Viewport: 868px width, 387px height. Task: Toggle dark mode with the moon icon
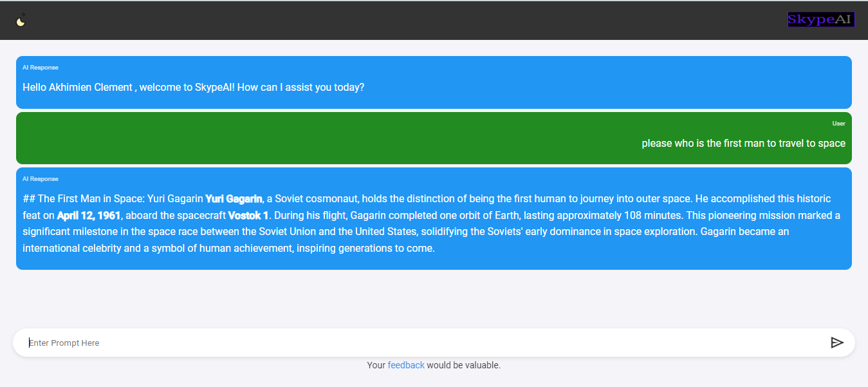pos(21,21)
